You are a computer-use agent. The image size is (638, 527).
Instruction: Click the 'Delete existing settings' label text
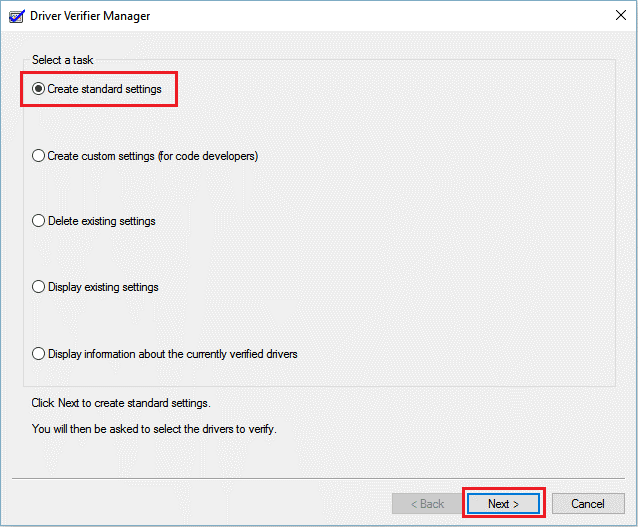click(101, 221)
